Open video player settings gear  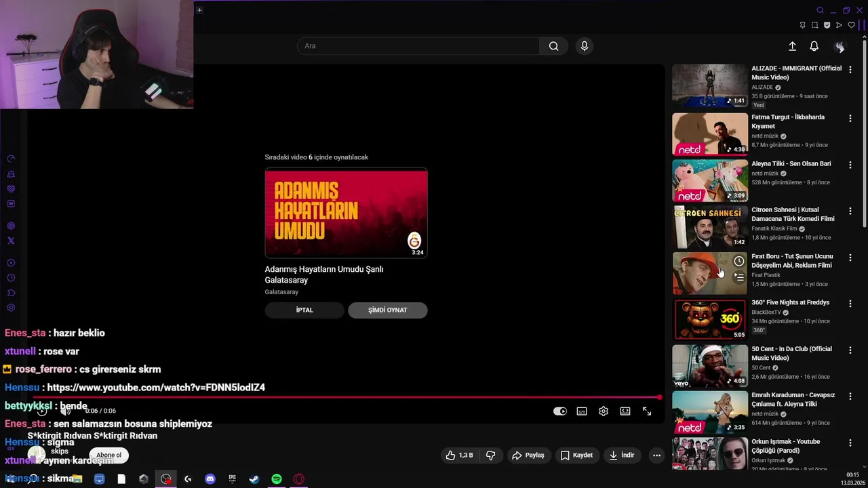click(x=604, y=411)
